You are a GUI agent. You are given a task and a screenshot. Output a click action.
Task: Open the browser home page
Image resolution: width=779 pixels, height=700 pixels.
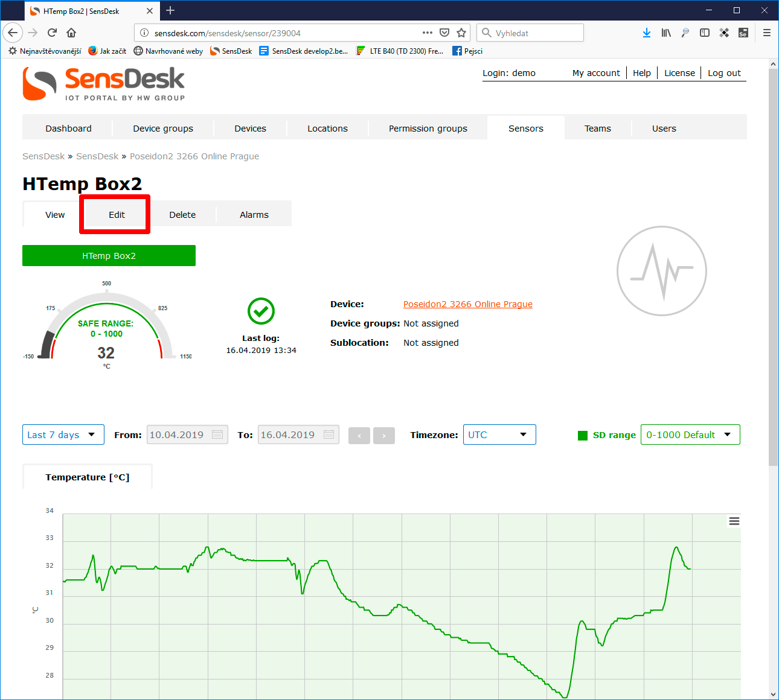click(x=71, y=33)
